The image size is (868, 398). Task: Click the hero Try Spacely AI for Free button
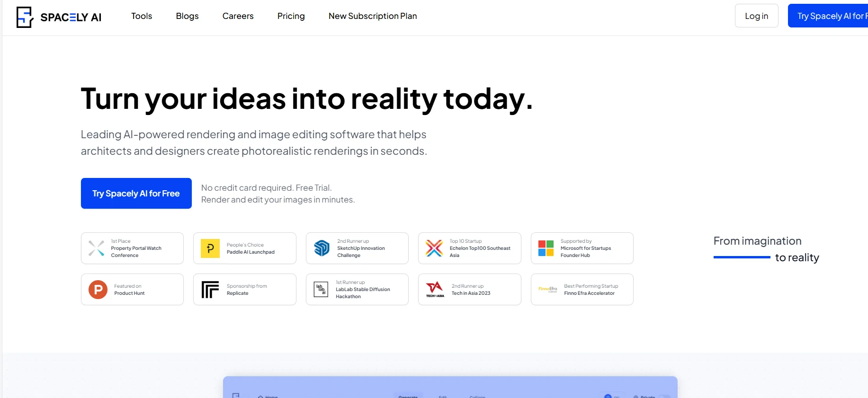click(x=136, y=194)
